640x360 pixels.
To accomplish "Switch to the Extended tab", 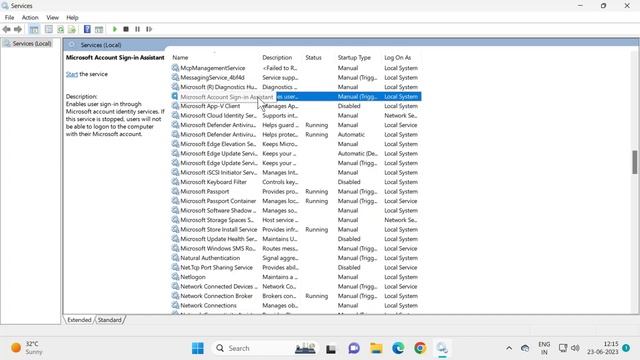I will (79, 320).
